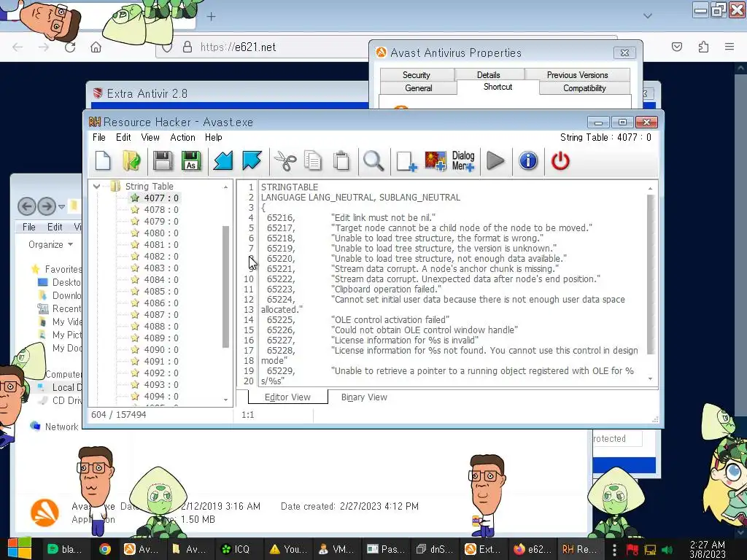Open Previous Versions tab in Avast Properties
This screenshot has width=747, height=560.
tap(577, 75)
